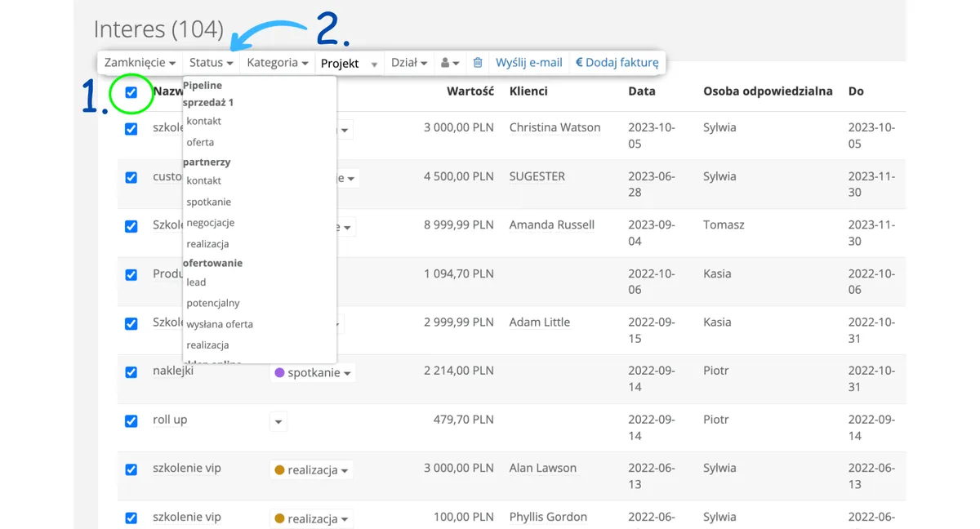Click date 2023-06-28 in SUGESTER row
The height and width of the screenshot is (529, 980).
click(652, 184)
